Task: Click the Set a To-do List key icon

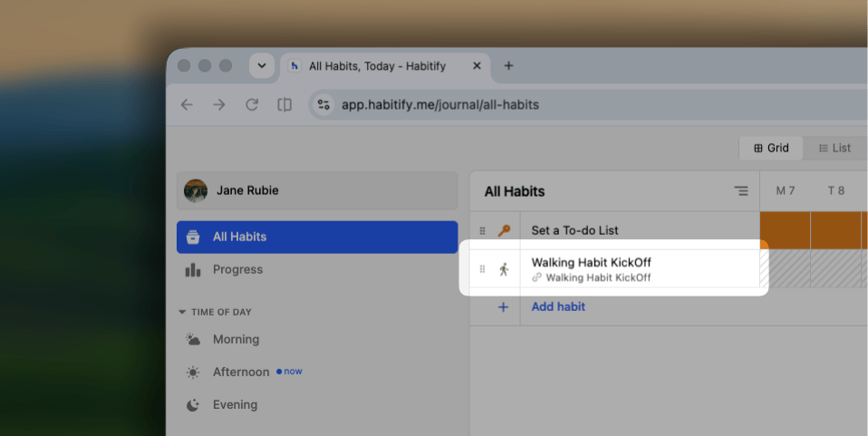Action: (x=504, y=230)
